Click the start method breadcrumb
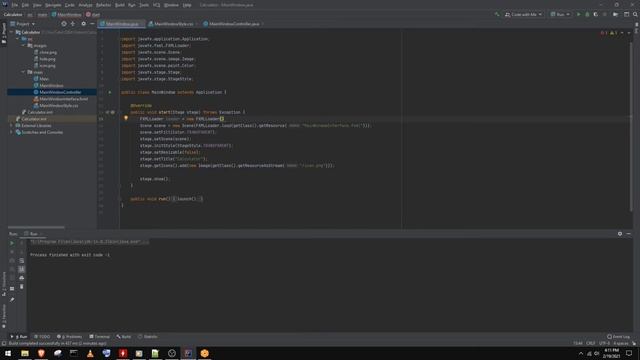 point(93,14)
